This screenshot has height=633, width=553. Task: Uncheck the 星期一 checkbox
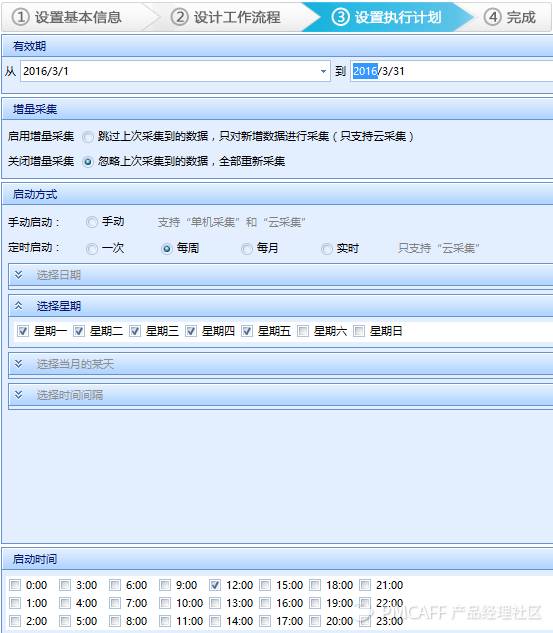[x=23, y=331]
